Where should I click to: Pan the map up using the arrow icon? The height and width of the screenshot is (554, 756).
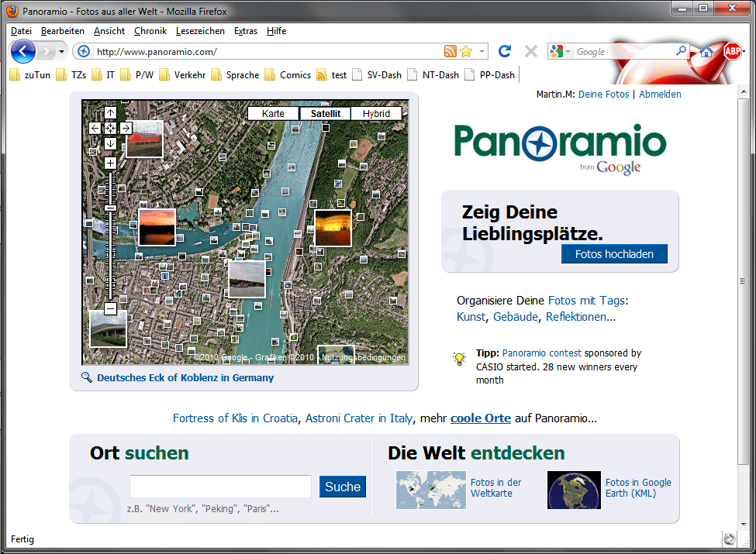point(110,113)
